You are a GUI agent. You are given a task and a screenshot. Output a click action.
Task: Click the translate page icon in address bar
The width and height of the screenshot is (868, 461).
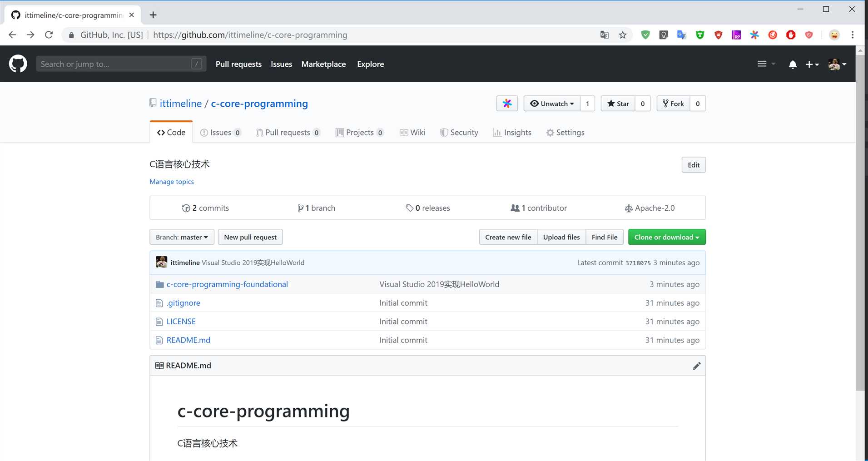click(605, 35)
